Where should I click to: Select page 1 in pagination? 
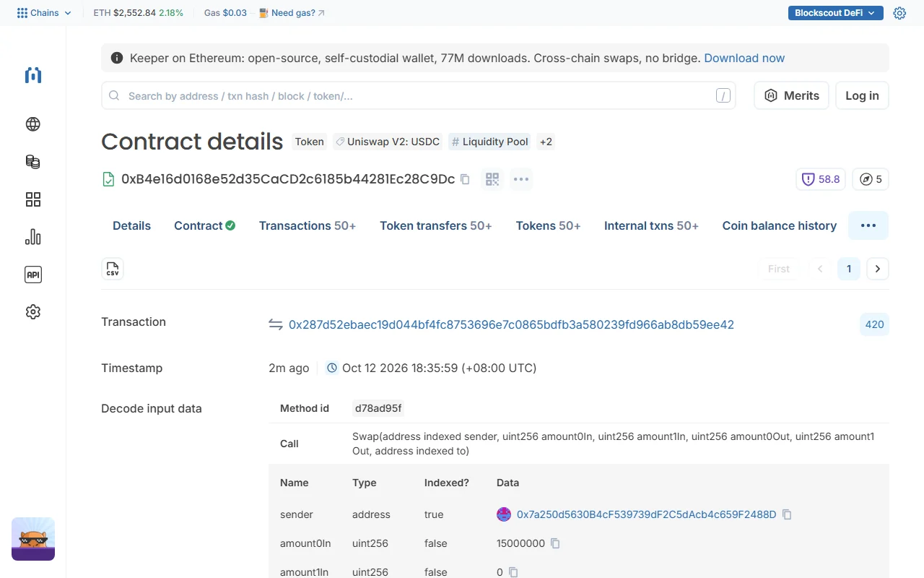849,269
